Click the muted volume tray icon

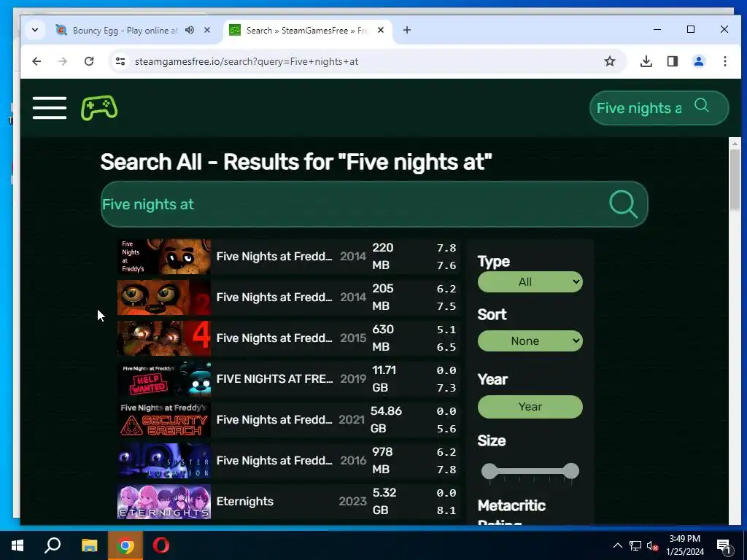point(653,545)
